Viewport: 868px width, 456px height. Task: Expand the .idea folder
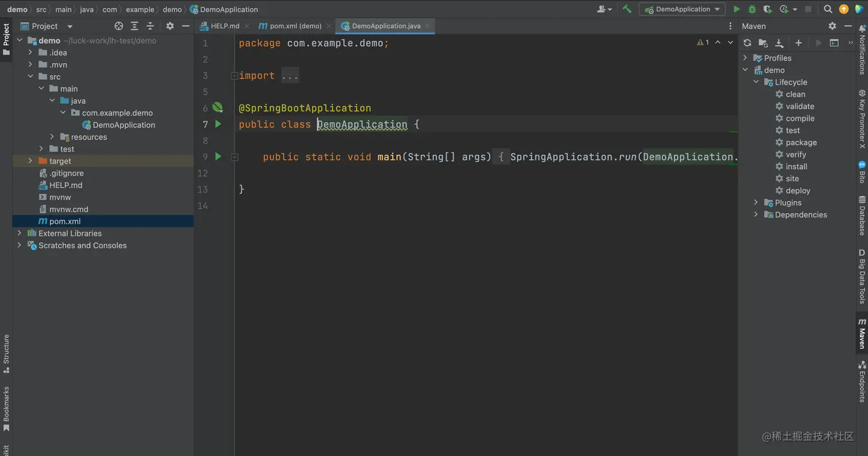point(30,52)
